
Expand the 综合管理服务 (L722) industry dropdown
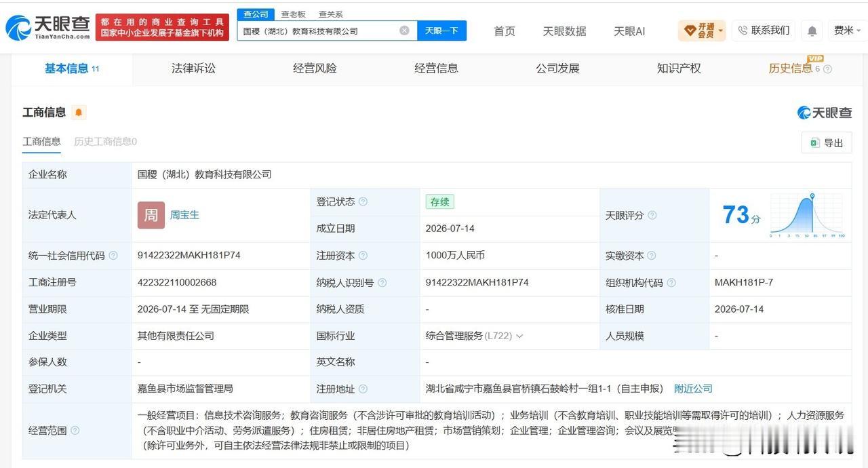pyautogui.click(x=474, y=336)
